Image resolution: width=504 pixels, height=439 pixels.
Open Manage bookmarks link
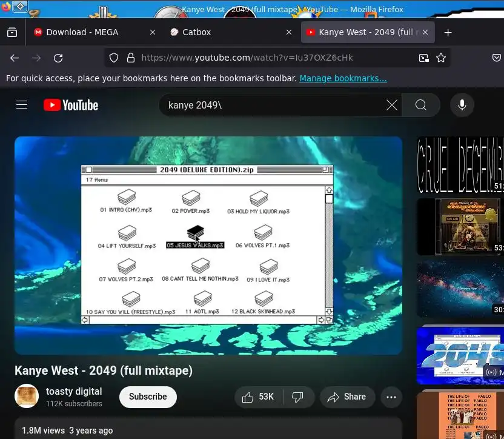343,78
